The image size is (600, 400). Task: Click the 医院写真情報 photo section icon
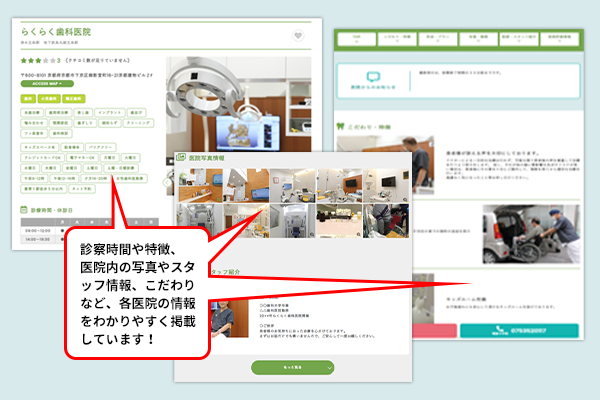click(x=181, y=158)
